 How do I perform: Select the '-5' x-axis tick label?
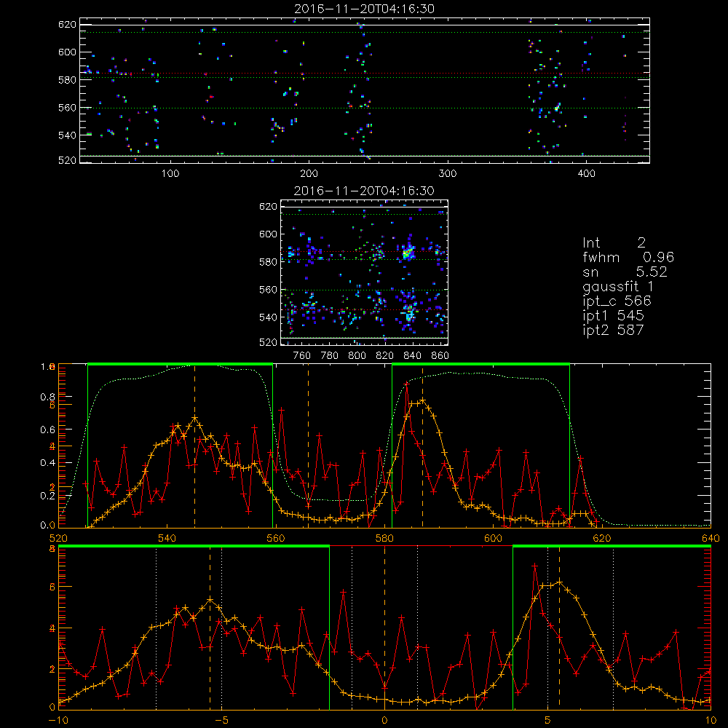click(x=221, y=720)
